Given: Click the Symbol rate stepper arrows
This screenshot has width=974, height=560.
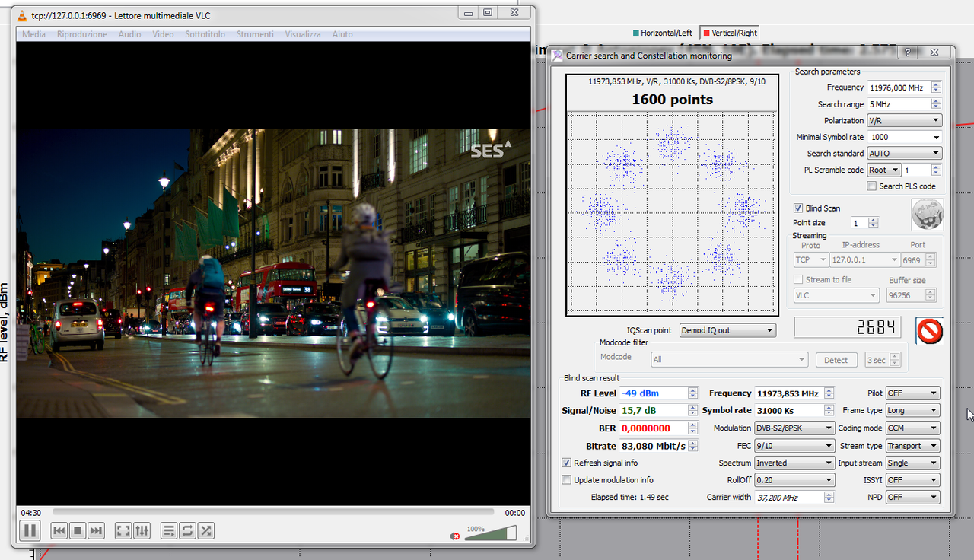Looking at the screenshot, I should click(x=829, y=411).
